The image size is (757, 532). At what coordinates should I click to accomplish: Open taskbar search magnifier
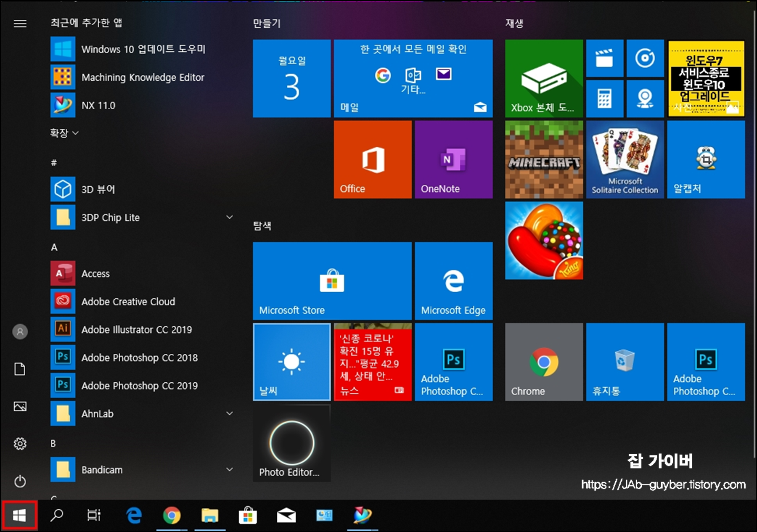tap(57, 515)
